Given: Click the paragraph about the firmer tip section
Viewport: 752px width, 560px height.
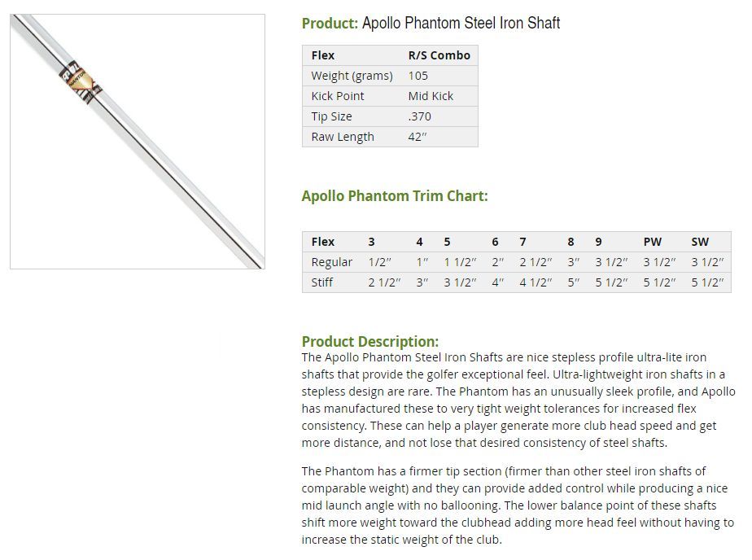Looking at the screenshot, I should 518,505.
